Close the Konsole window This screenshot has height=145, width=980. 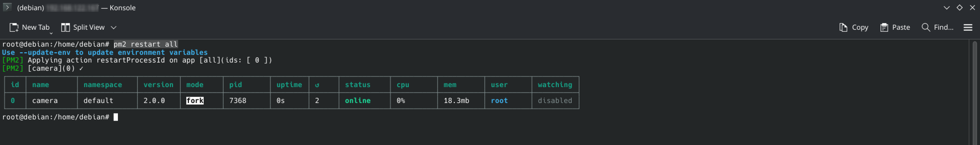point(972,8)
